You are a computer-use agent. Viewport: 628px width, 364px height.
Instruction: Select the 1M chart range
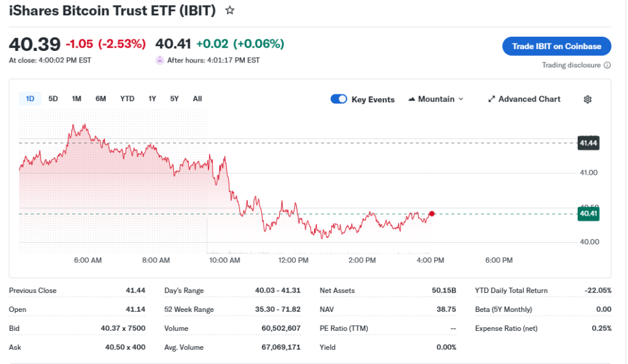(x=77, y=99)
